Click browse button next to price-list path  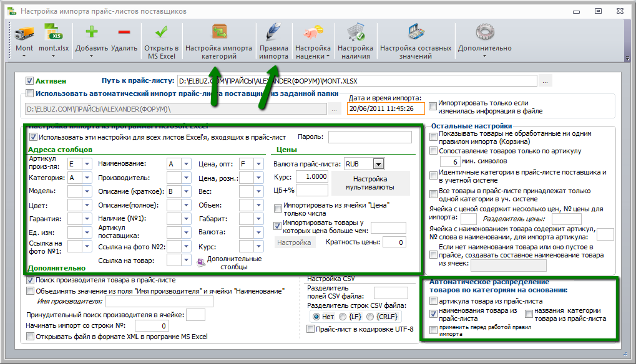[545, 81]
